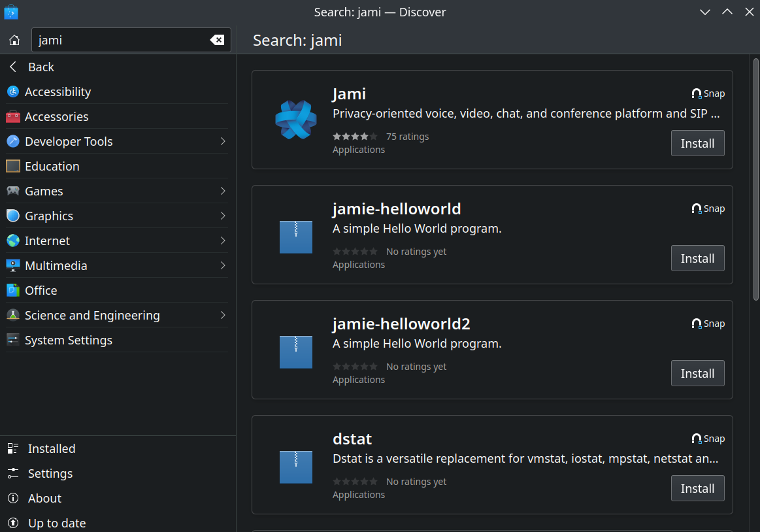Viewport: 760px width, 532px height.
Task: Click the Home icon beside search field
Action: point(14,41)
